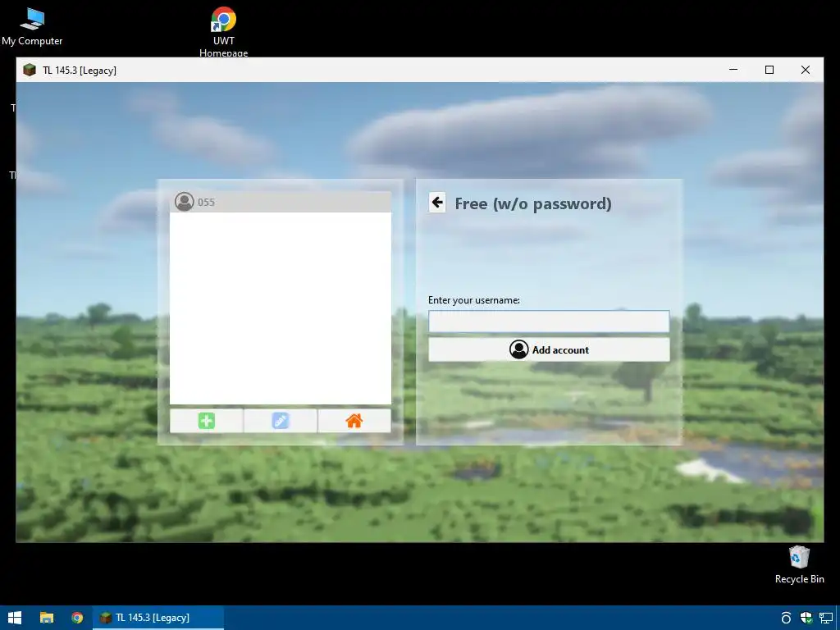The height and width of the screenshot is (630, 840).
Task: Open the My Computer desktop icon
Action: tap(32, 27)
